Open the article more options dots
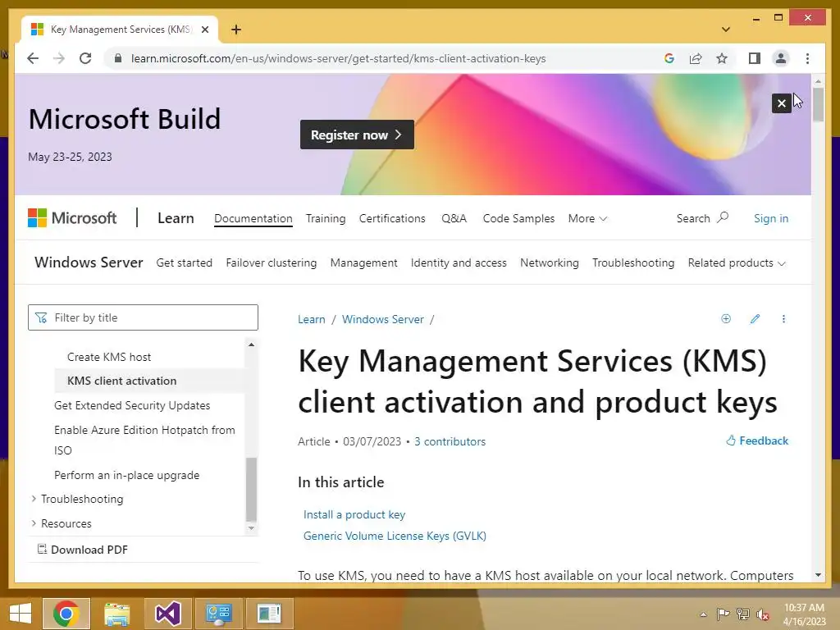The width and height of the screenshot is (840, 630). [783, 319]
